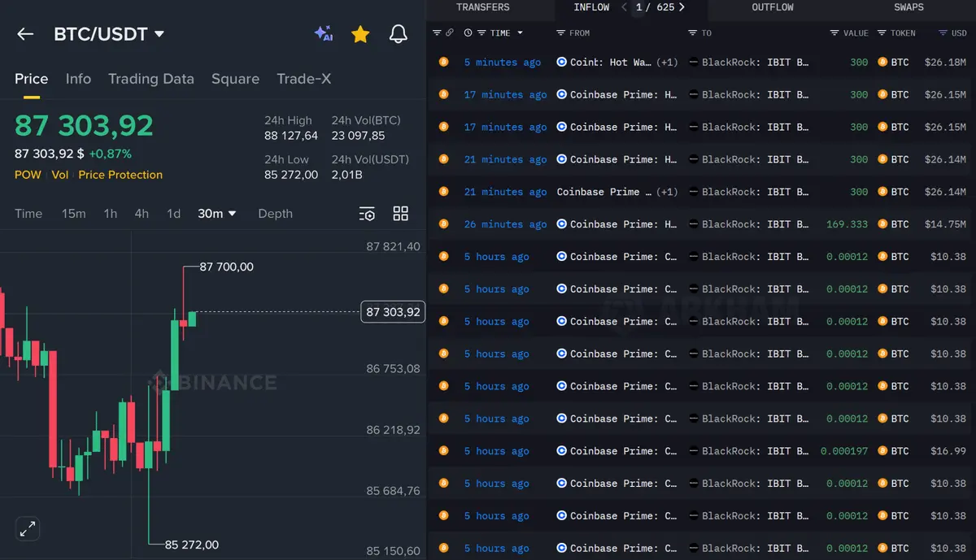Viewport: 976px width, 560px height.
Task: Click the Vol tag link
Action: pos(60,175)
